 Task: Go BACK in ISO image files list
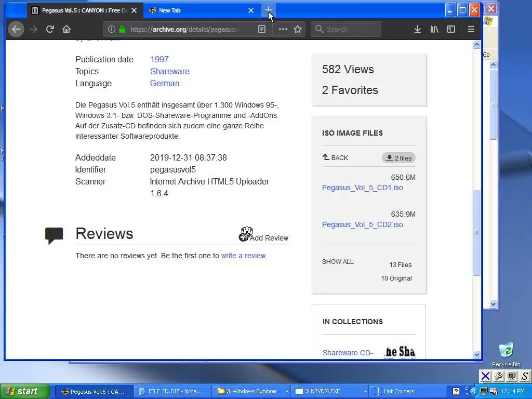pyautogui.click(x=335, y=157)
